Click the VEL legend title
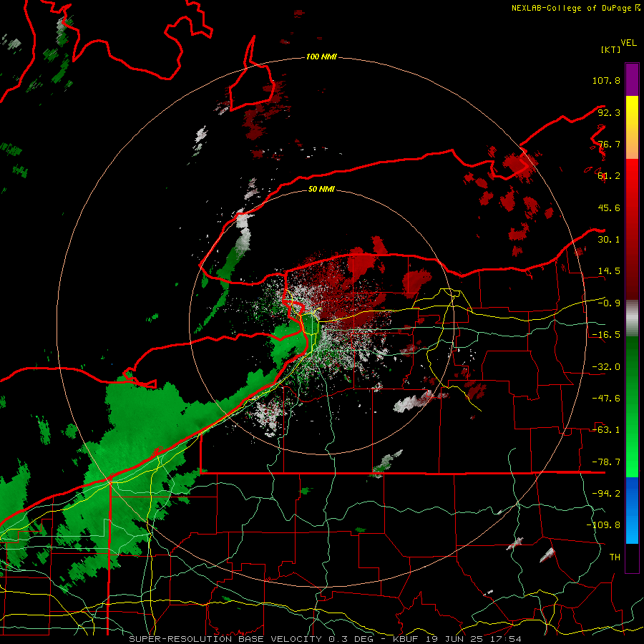Screen dimensions: 644x644 [x=628, y=43]
